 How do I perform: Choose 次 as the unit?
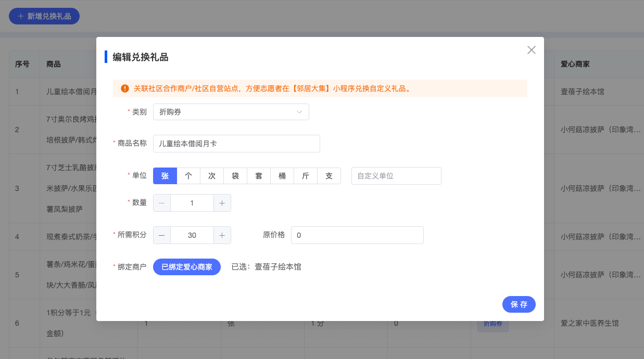[x=212, y=176]
